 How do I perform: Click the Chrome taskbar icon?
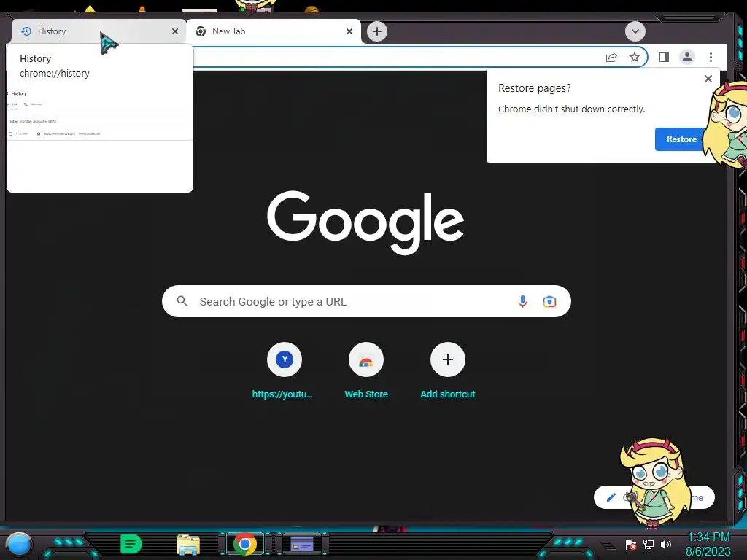point(245,544)
